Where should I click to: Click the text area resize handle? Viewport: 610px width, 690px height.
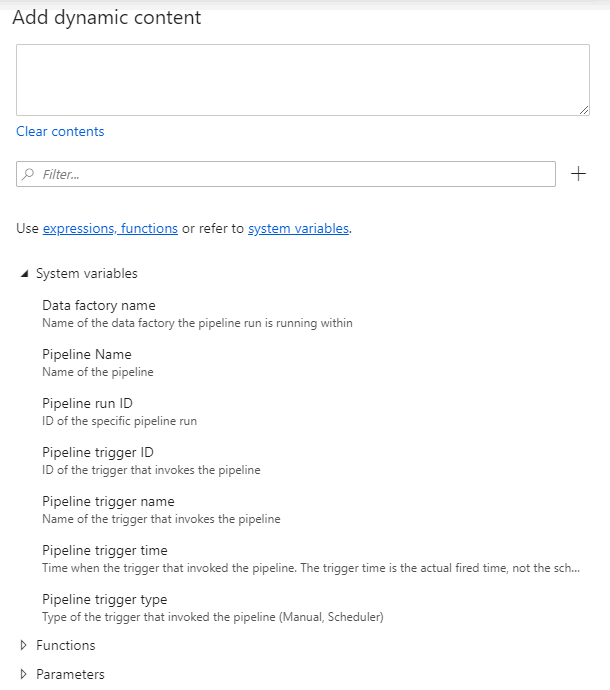click(584, 111)
